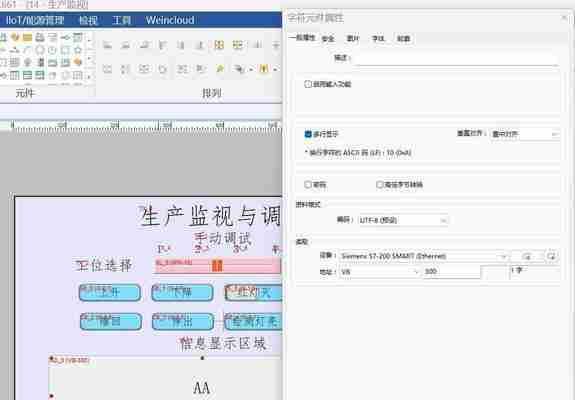This screenshot has height=400, width=575.
Task: Switch to the 图片 tab in properties dialog
Action: coord(353,38)
